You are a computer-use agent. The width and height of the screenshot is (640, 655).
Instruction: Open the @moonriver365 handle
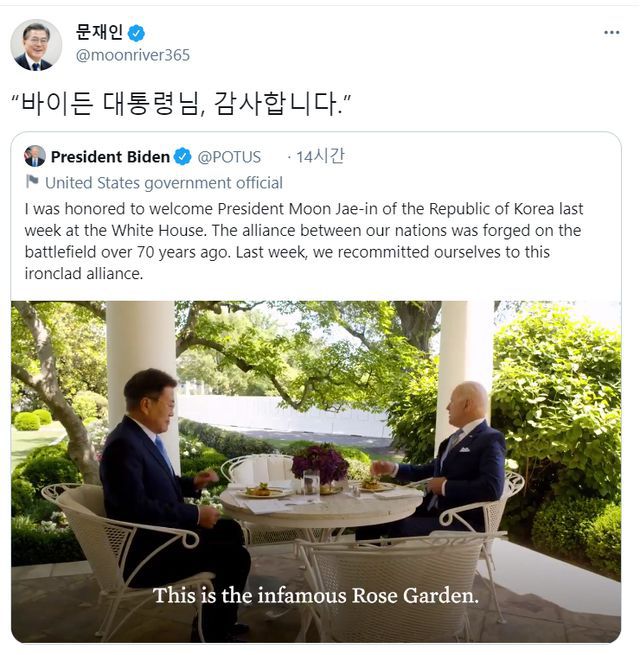(133, 55)
